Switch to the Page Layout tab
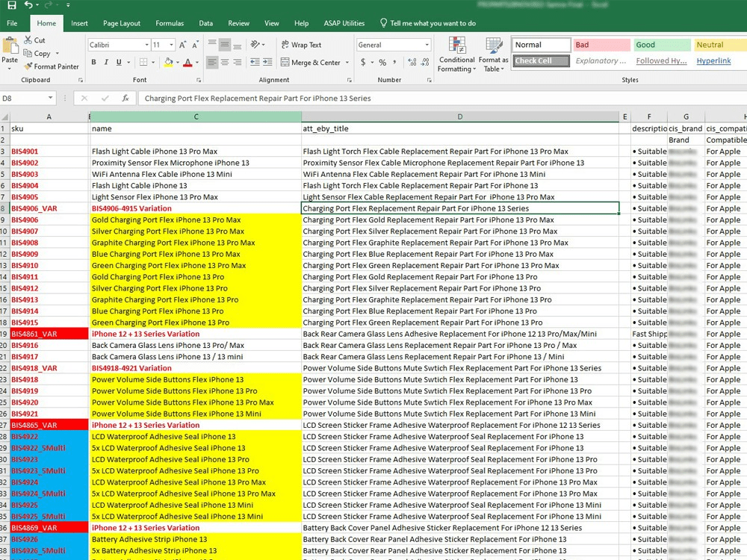747x560 pixels. 122,23
